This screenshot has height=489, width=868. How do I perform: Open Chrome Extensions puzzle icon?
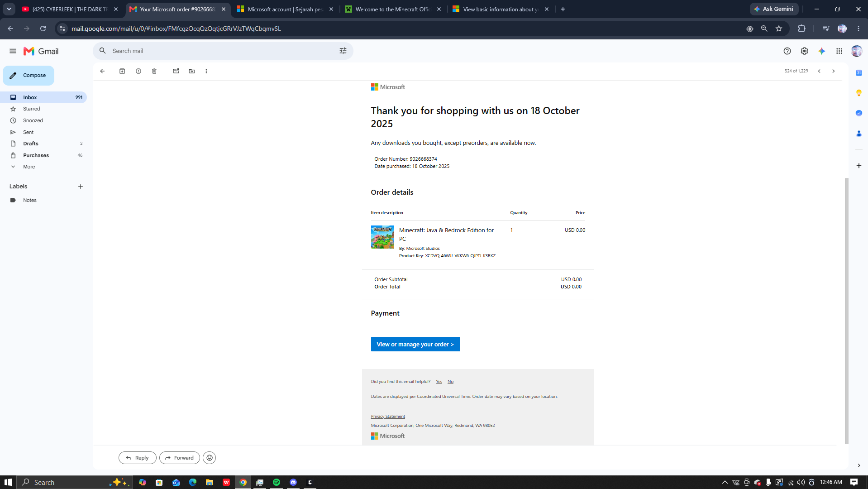(x=801, y=29)
